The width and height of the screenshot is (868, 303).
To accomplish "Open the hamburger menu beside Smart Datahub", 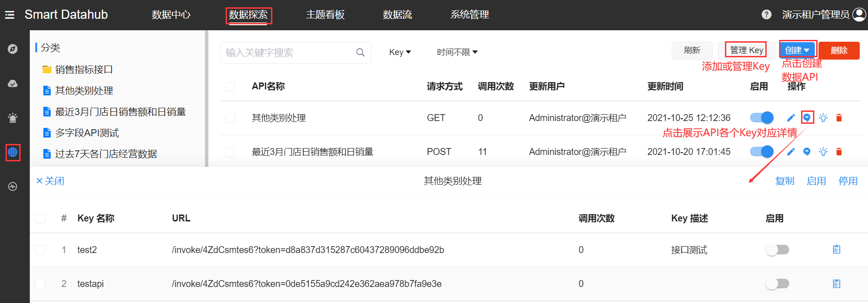I will (10, 15).
